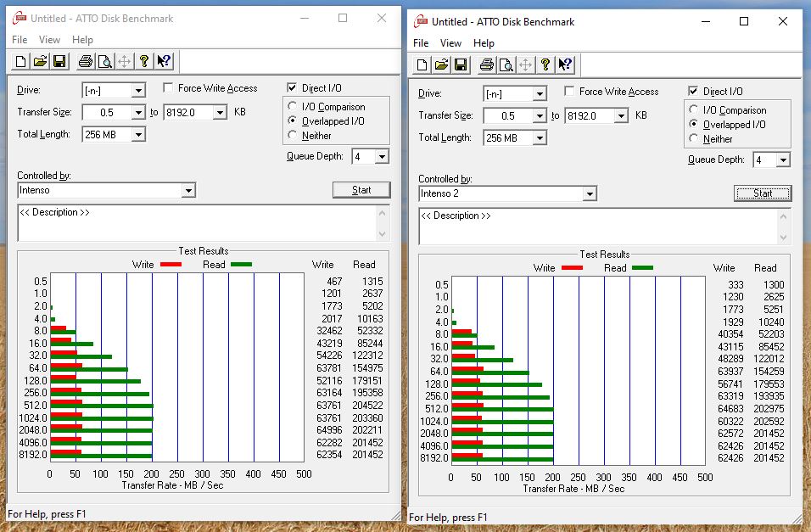Click ATTO app icon in left window title bar
811x532 pixels.
click(x=20, y=18)
